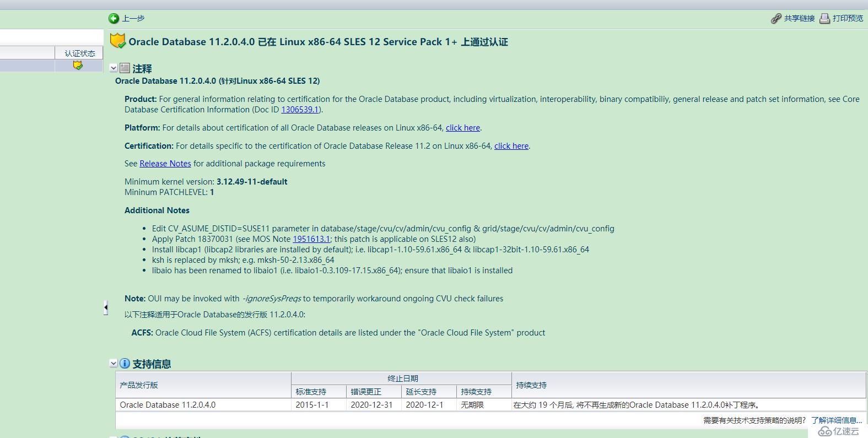The height and width of the screenshot is (438, 868).
Task: Click the support information info icon
Action: (125, 363)
